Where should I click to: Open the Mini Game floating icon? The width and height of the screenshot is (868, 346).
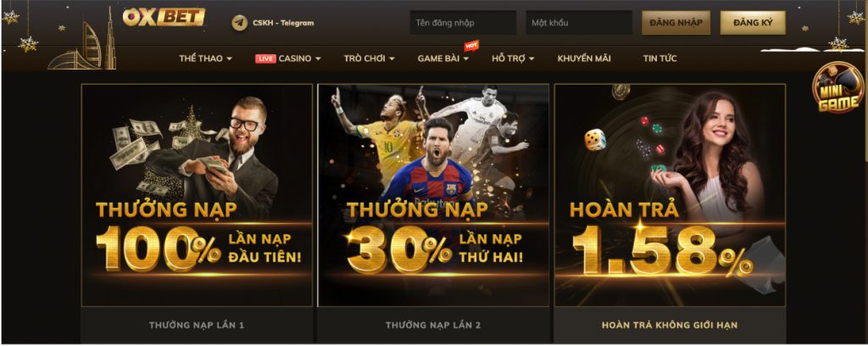click(838, 87)
